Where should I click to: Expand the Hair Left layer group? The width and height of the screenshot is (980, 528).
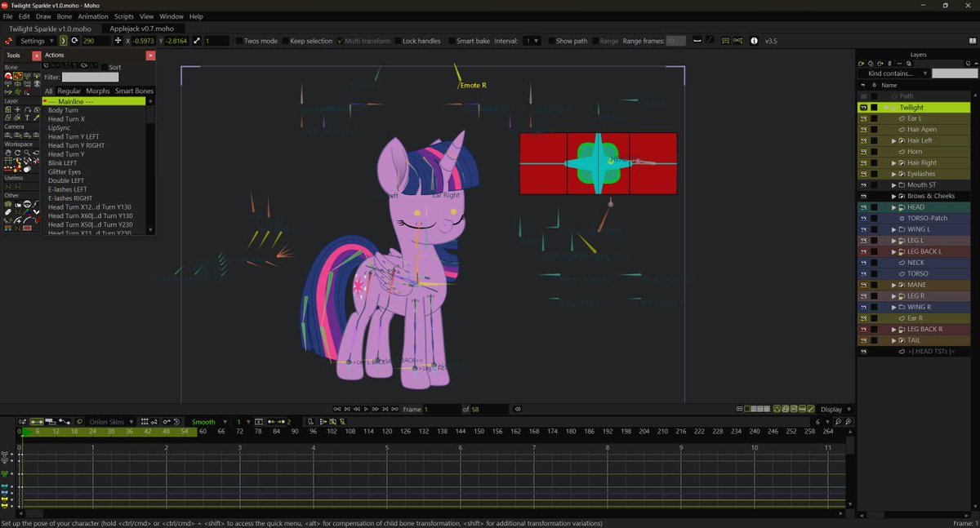(894, 140)
